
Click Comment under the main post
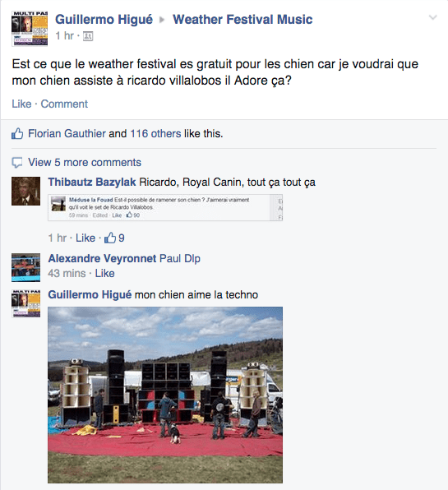pos(64,104)
